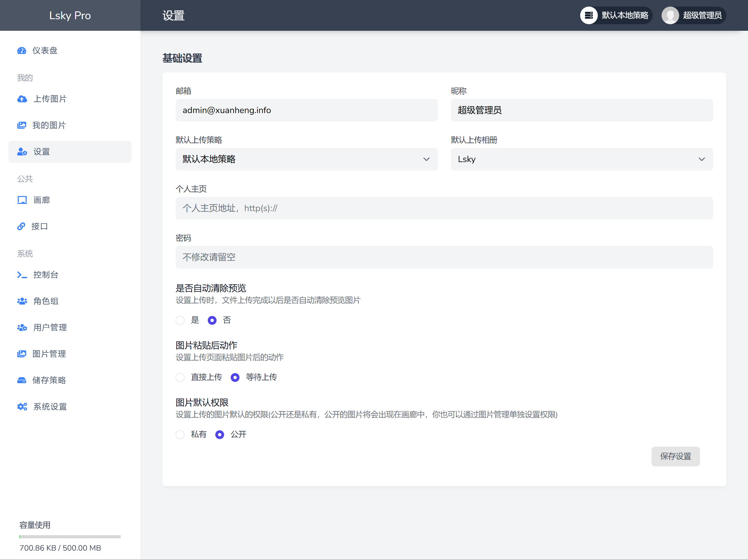Image resolution: width=748 pixels, height=560 pixels.
Task: Click the 保存设置 button
Action: point(675,457)
